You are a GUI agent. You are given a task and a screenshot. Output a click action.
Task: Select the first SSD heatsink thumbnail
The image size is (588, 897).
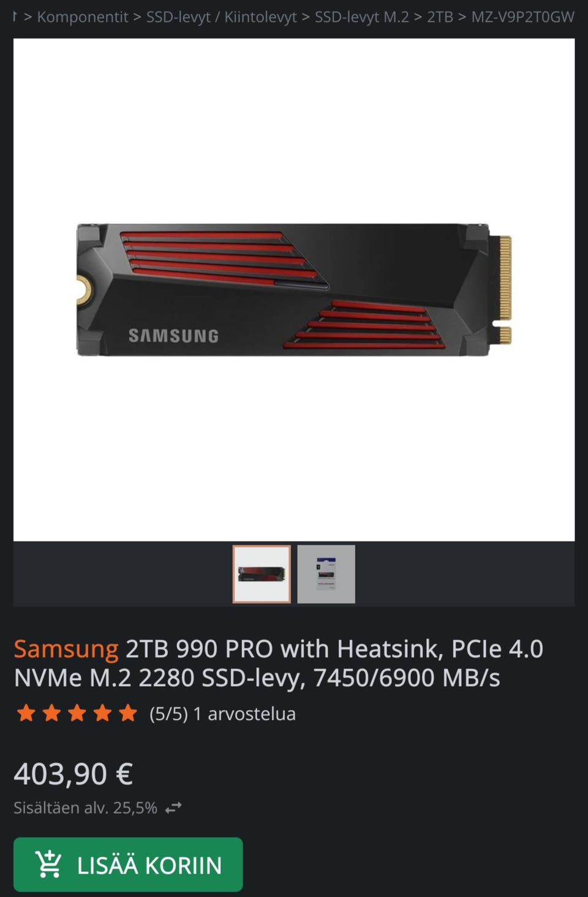coord(262,574)
